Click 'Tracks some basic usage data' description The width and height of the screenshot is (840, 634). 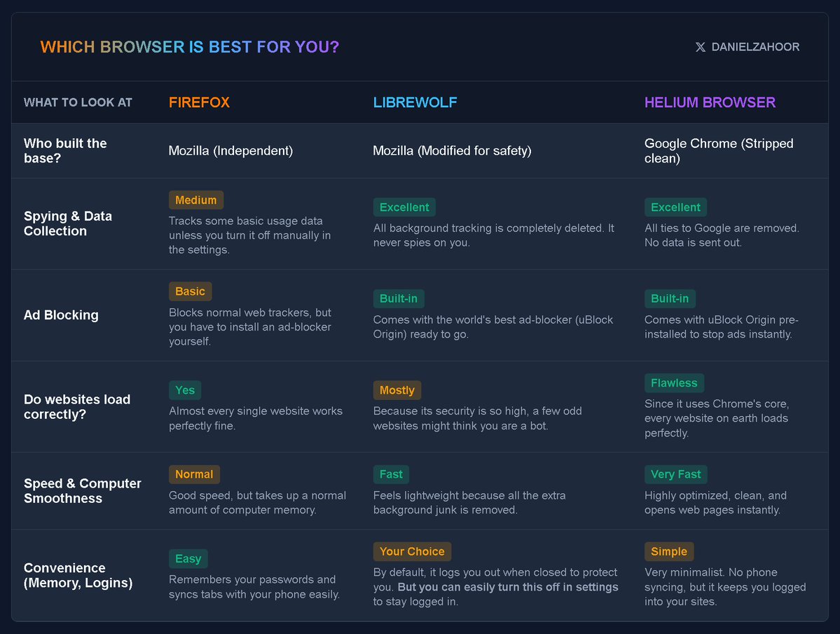pos(249,235)
